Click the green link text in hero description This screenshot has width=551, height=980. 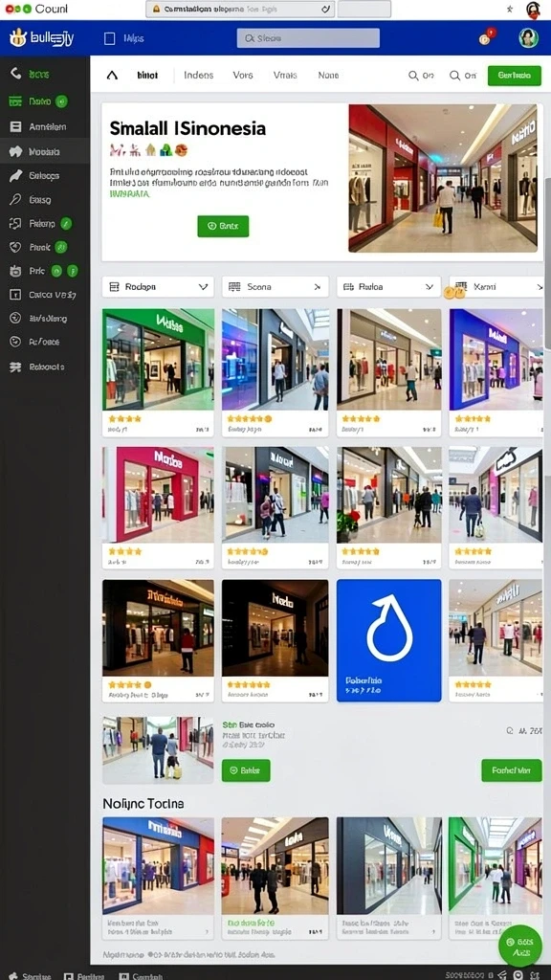(129, 193)
